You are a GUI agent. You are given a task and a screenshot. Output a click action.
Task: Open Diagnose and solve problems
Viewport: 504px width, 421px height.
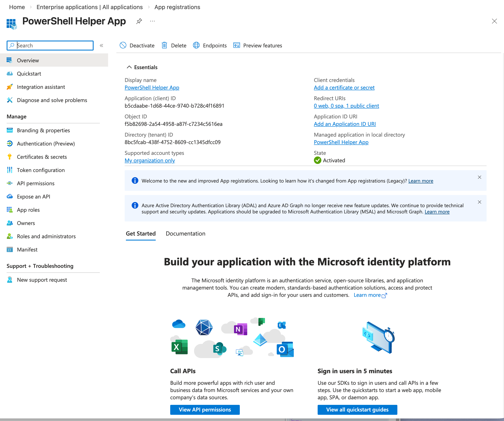pos(52,100)
